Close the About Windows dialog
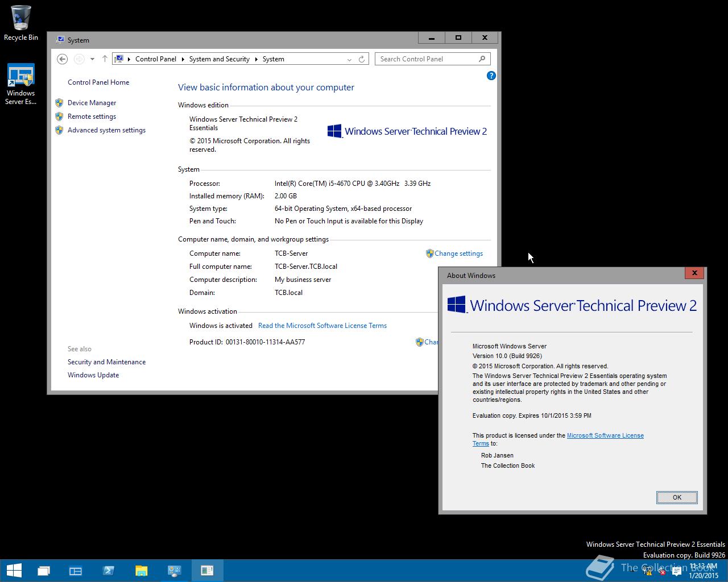Screen dimensions: 728x582 tap(694, 273)
